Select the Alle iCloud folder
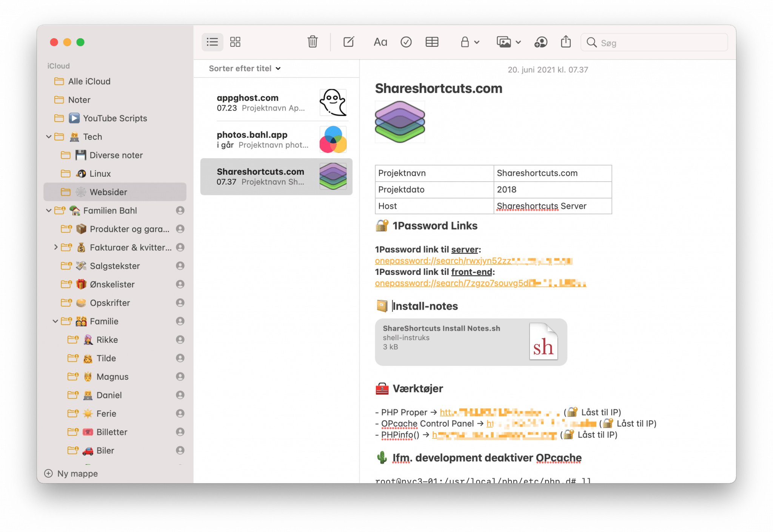This screenshot has height=532, width=773. (115, 82)
